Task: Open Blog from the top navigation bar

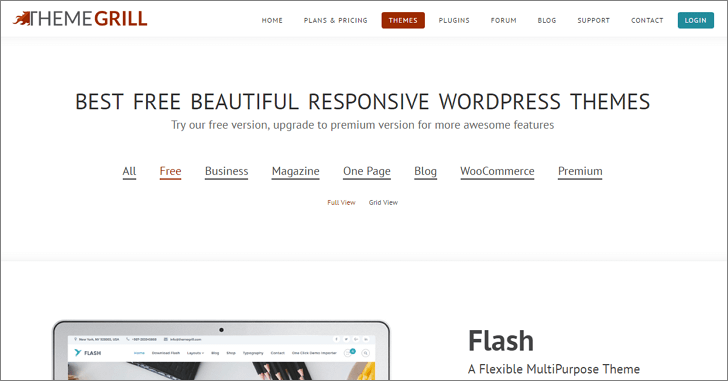Action: [x=547, y=20]
